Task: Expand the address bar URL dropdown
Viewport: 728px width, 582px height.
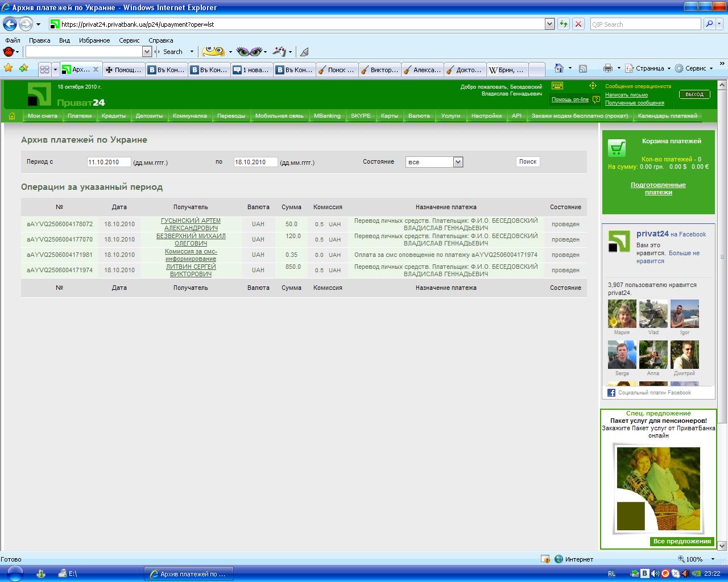Action: (549, 24)
